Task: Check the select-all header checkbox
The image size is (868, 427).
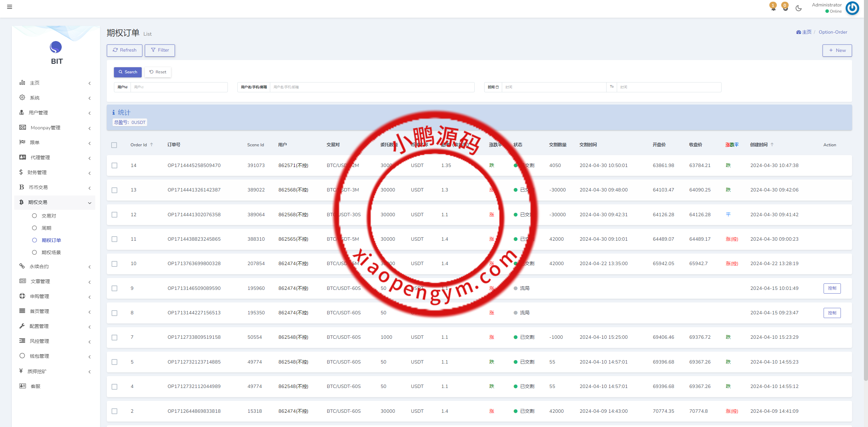Action: pos(114,145)
